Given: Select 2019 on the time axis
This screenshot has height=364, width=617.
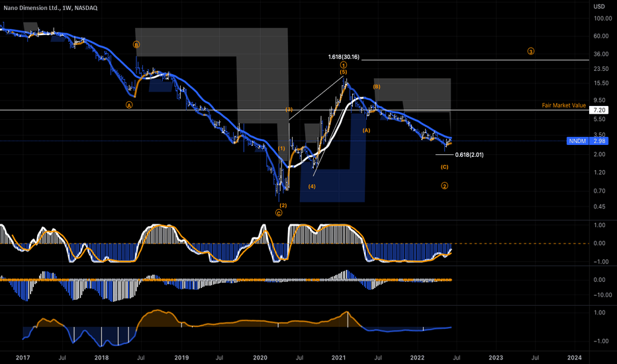Looking at the screenshot, I should click(181, 357).
